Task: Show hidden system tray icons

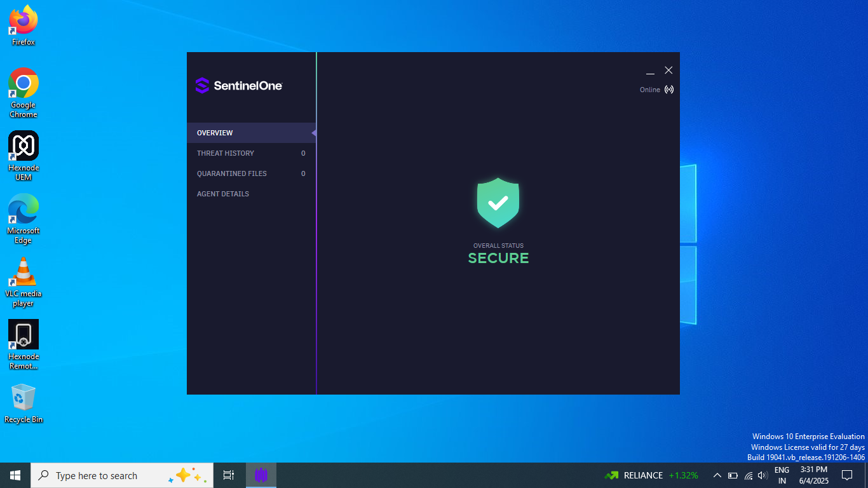Action: coord(717,475)
